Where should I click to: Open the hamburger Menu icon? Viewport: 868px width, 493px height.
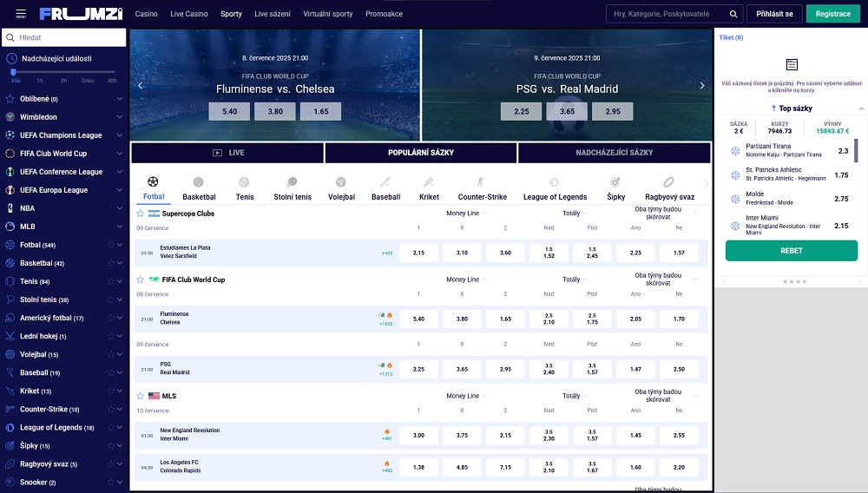pyautogui.click(x=20, y=14)
